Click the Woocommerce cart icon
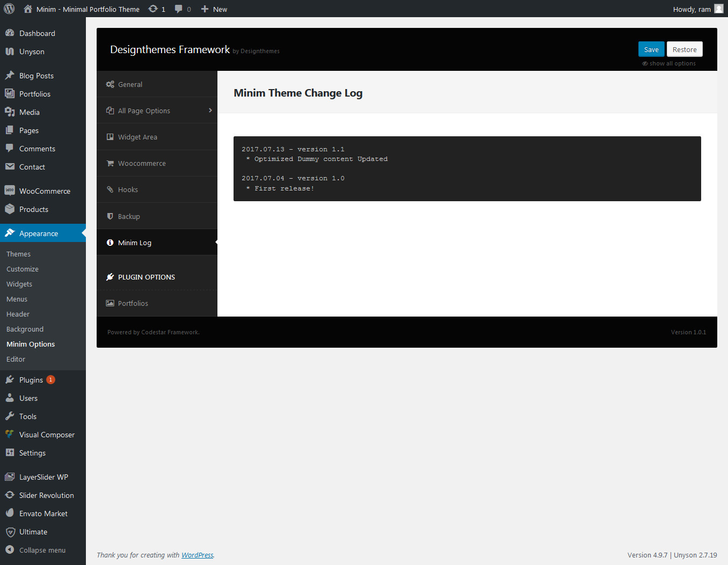Screen dimensions: 728x565 [x=110, y=163]
